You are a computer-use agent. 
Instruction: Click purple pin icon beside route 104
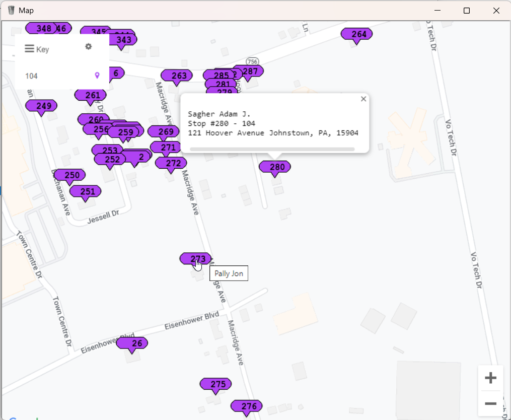(x=97, y=76)
